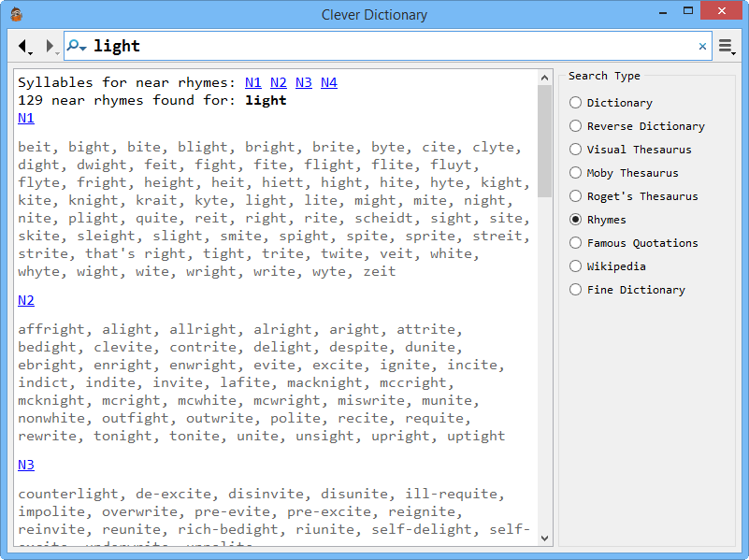Click the N2 section heading link
The width and height of the screenshot is (749, 560).
[x=26, y=300]
